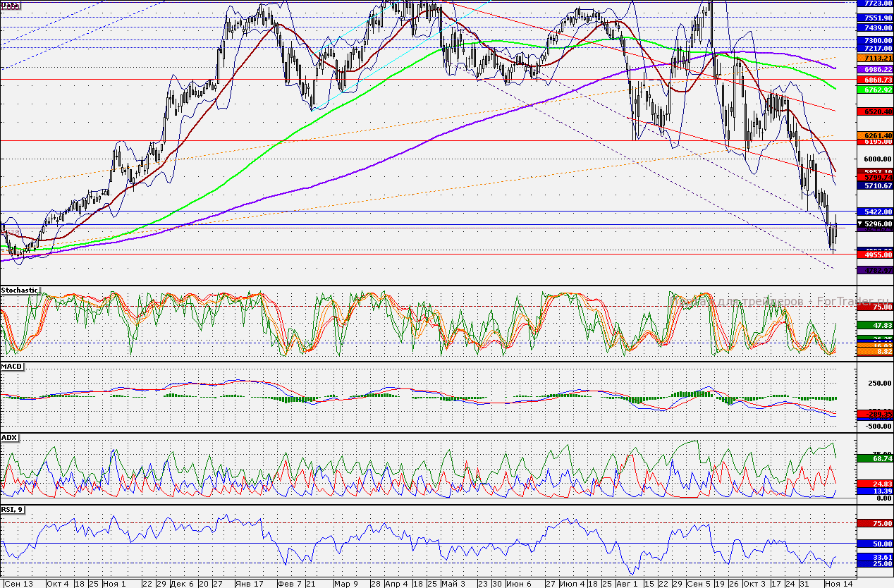
Task: Click the MACD indicator panel label
Action: [x=11, y=367]
